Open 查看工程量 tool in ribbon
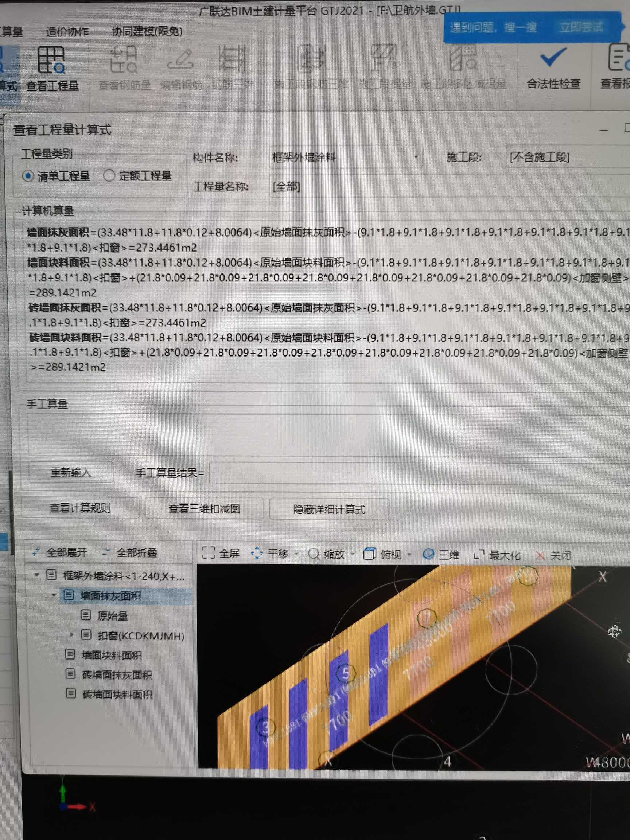Viewport: 630px width, 840px height. 52,69
